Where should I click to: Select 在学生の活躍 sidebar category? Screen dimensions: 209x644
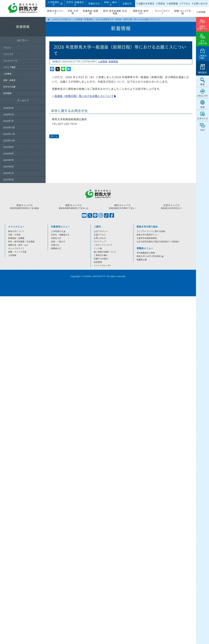23,87
